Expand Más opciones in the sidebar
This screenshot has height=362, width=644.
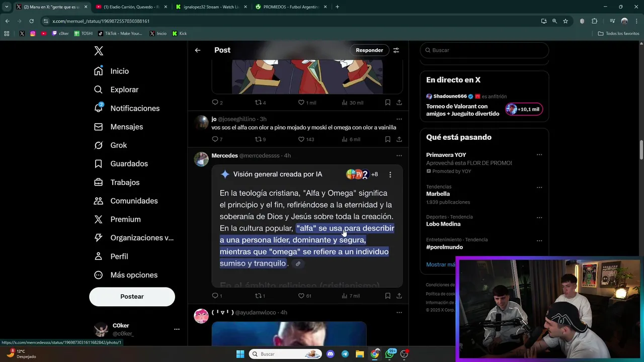click(126, 275)
